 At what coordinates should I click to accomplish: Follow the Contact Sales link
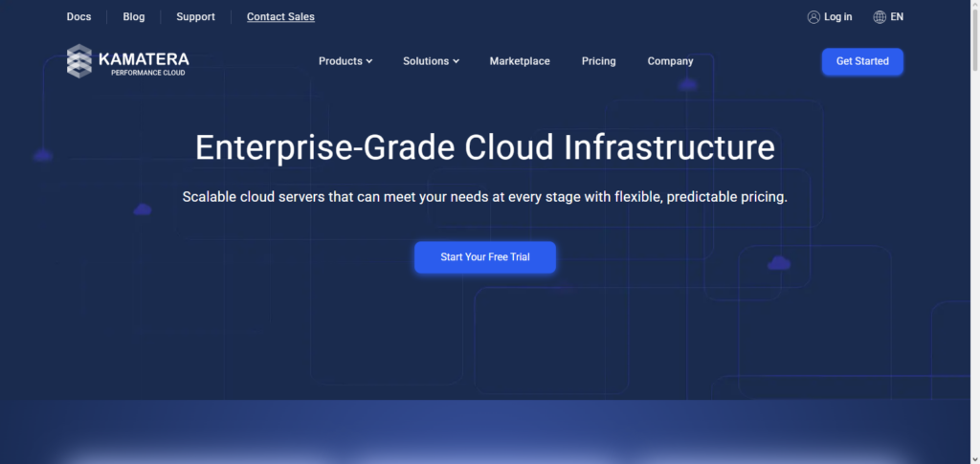(x=280, y=17)
